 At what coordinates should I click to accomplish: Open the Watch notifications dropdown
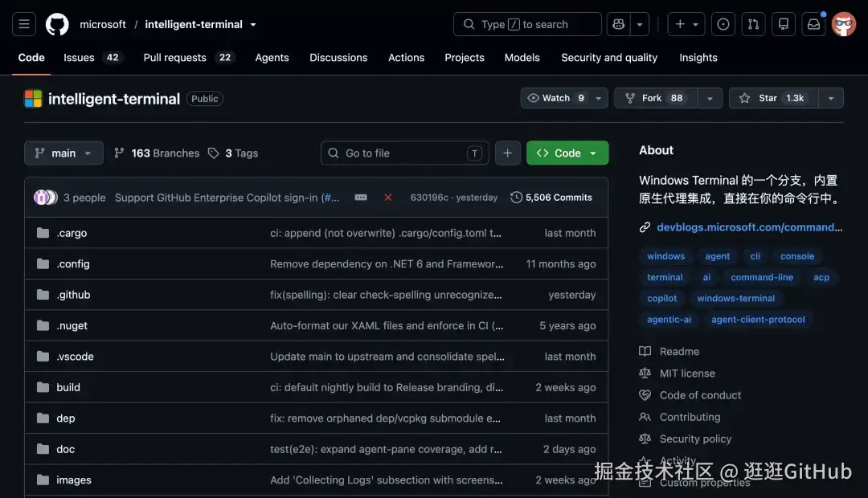point(564,98)
